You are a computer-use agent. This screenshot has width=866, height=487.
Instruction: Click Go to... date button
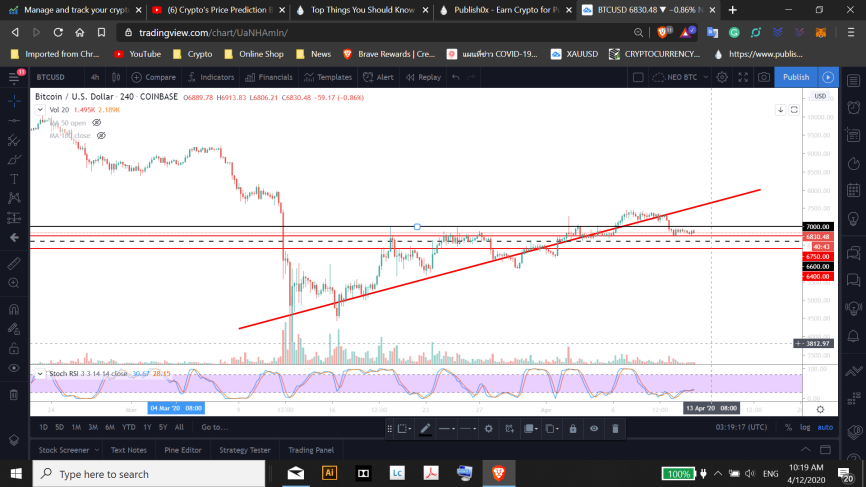pos(214,427)
